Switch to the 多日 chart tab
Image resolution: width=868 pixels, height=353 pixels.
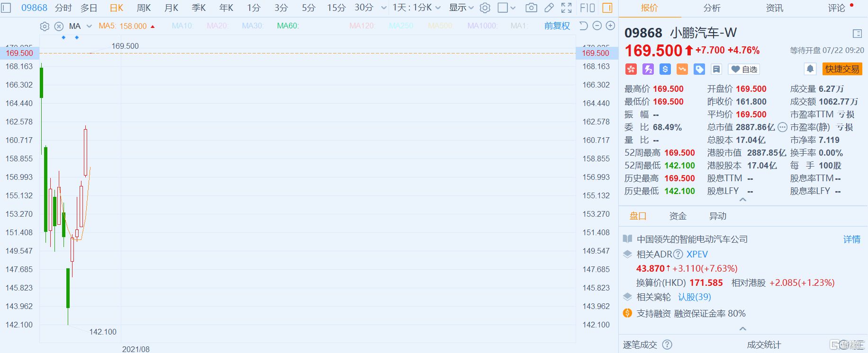[89, 8]
